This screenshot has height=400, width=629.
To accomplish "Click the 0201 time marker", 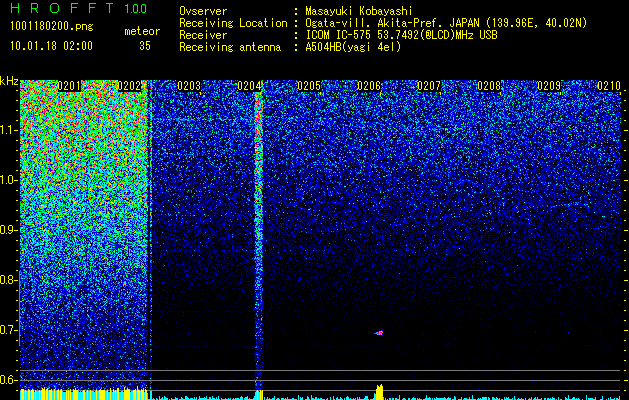I will (69, 86).
